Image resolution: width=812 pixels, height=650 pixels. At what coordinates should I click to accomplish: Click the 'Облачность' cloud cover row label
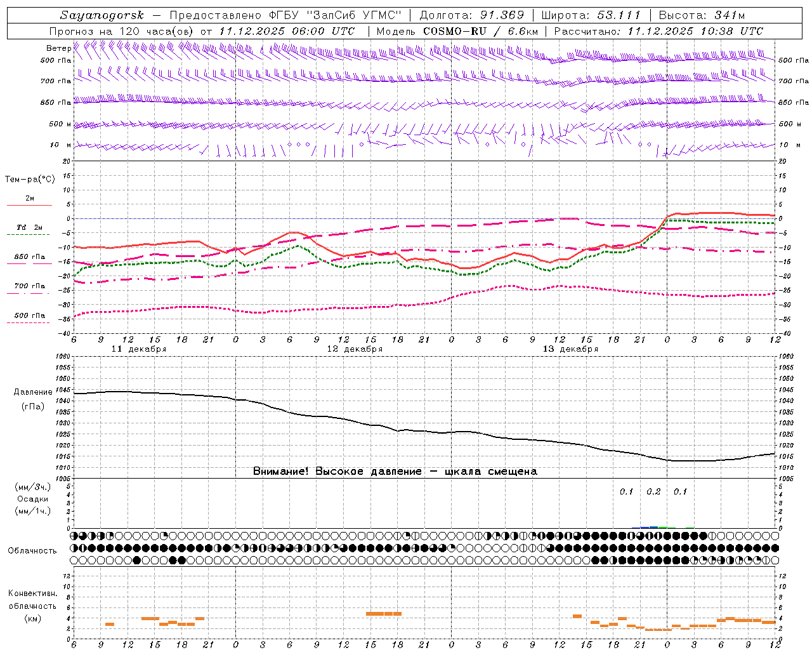tap(32, 551)
